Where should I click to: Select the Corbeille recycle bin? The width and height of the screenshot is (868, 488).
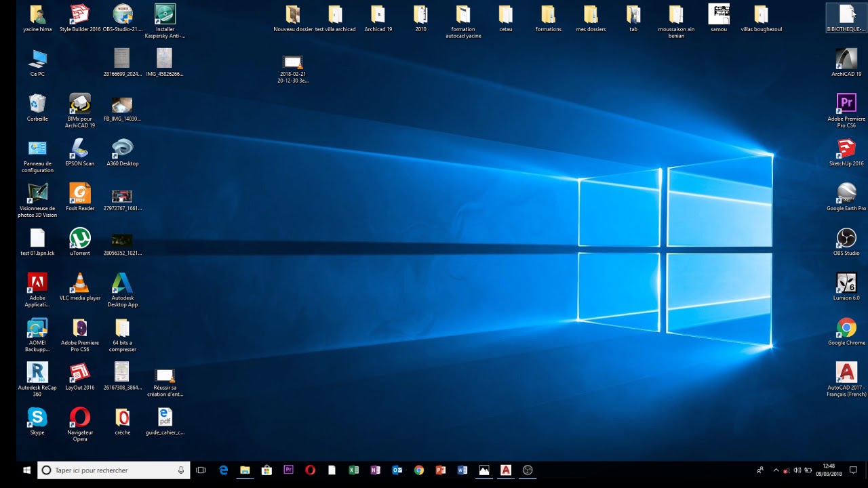pyautogui.click(x=37, y=108)
